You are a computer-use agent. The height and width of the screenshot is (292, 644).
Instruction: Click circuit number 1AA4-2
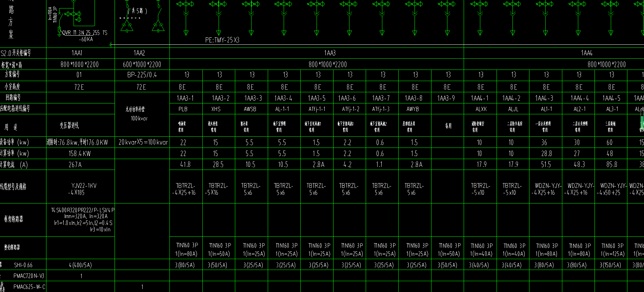click(511, 98)
